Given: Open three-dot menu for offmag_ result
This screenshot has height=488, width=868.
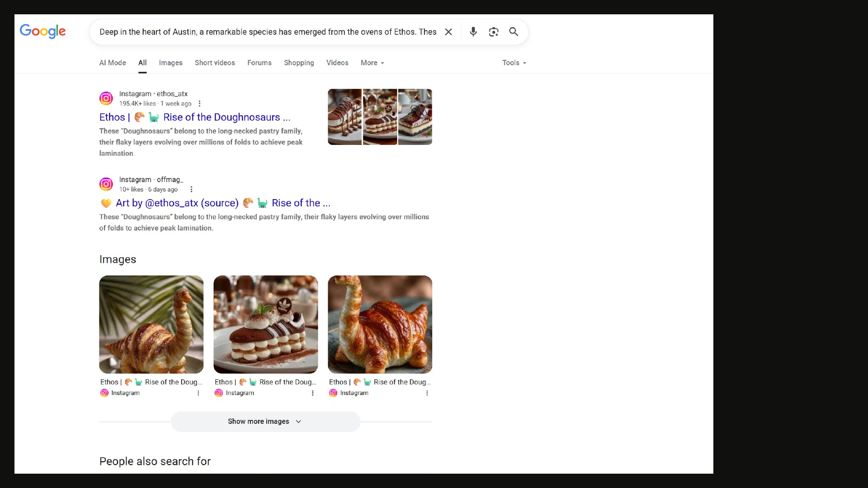Looking at the screenshot, I should [191, 190].
